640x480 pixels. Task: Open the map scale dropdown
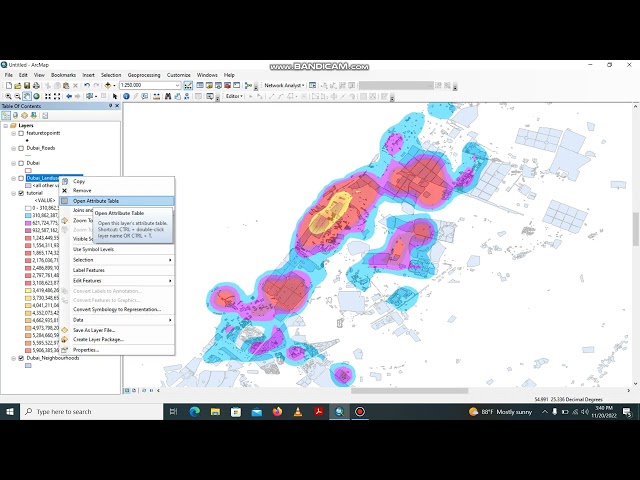pos(177,85)
